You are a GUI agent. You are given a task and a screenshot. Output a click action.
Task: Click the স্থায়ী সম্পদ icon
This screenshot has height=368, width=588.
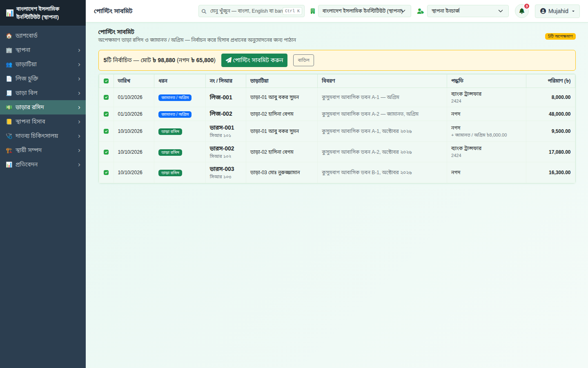pos(9,150)
